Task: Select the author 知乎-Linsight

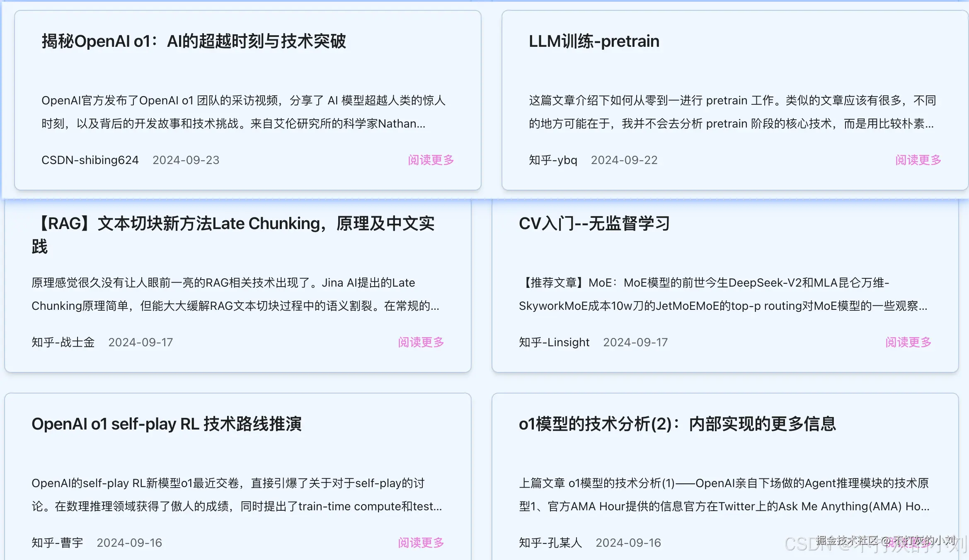Action: (x=554, y=343)
